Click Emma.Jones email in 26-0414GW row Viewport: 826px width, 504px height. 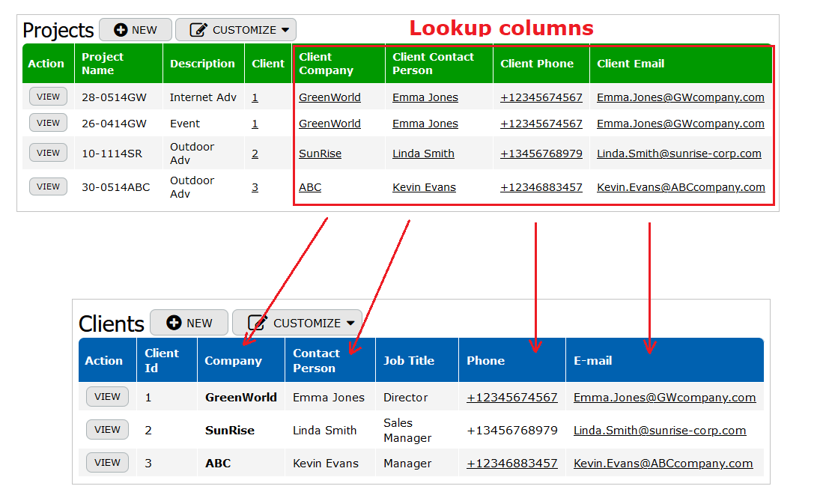[681, 124]
